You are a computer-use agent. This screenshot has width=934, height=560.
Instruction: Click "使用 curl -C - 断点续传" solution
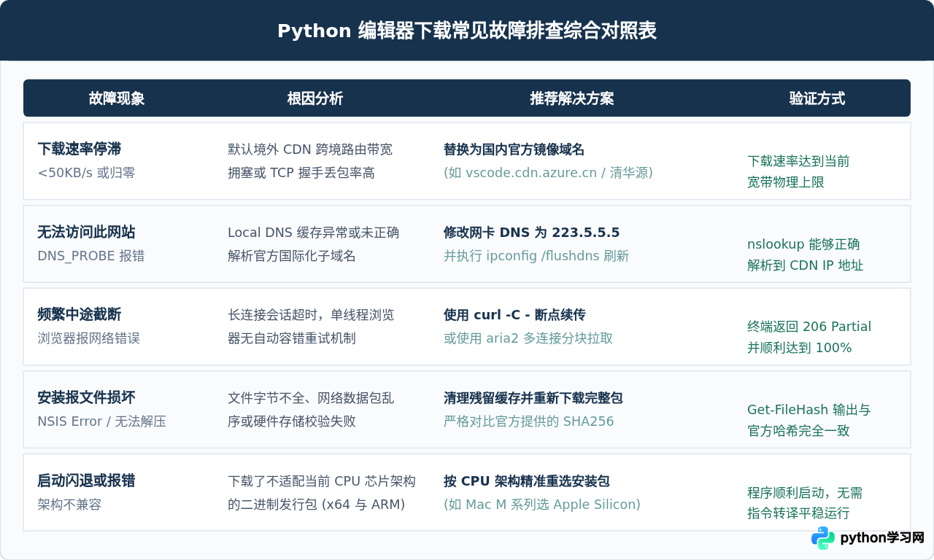(514, 315)
